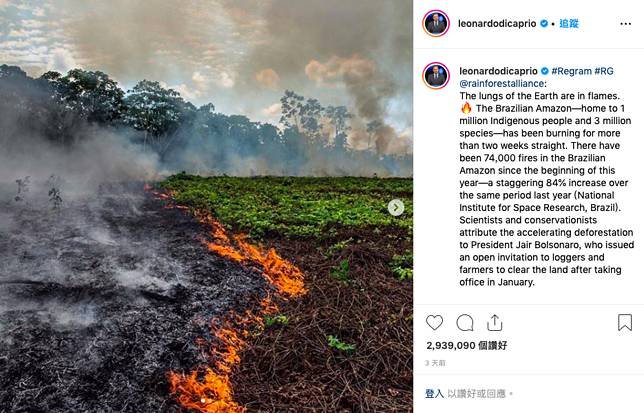Click caption profile avatar thumbnail

click(x=436, y=76)
